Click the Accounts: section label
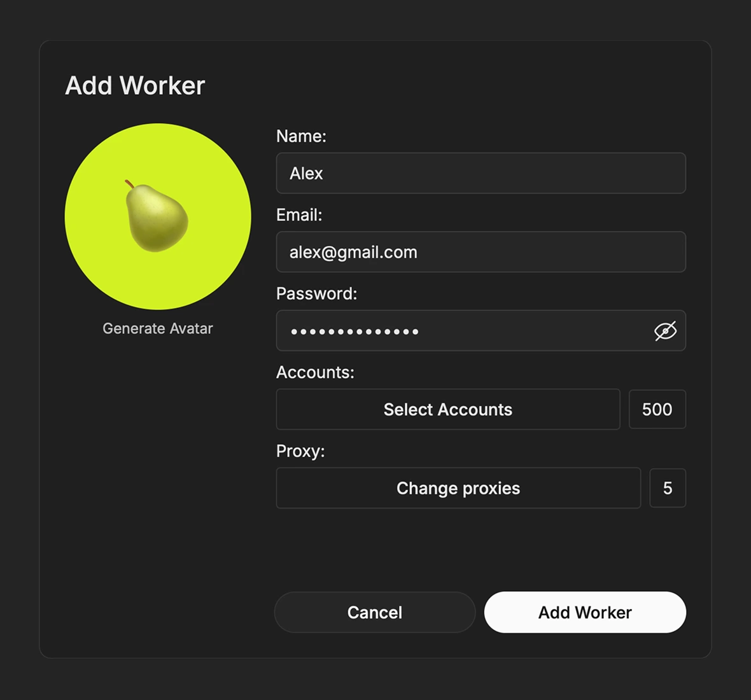 (x=315, y=372)
